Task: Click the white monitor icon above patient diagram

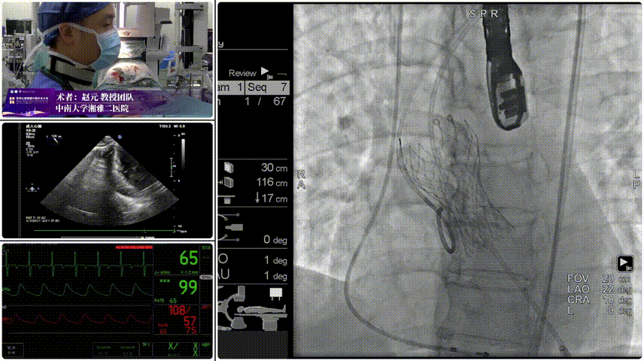Action: 275,293
